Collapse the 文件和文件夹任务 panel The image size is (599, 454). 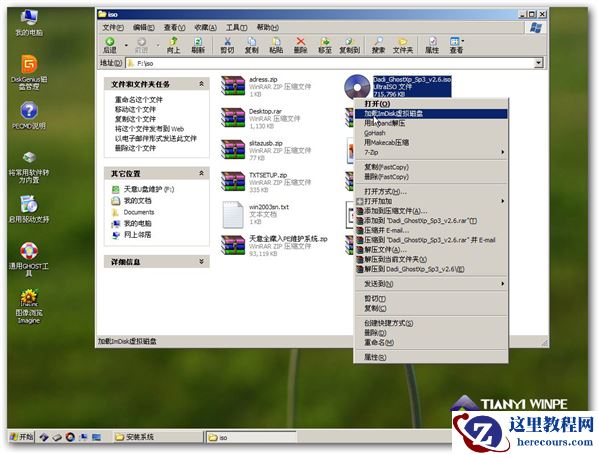click(x=201, y=84)
